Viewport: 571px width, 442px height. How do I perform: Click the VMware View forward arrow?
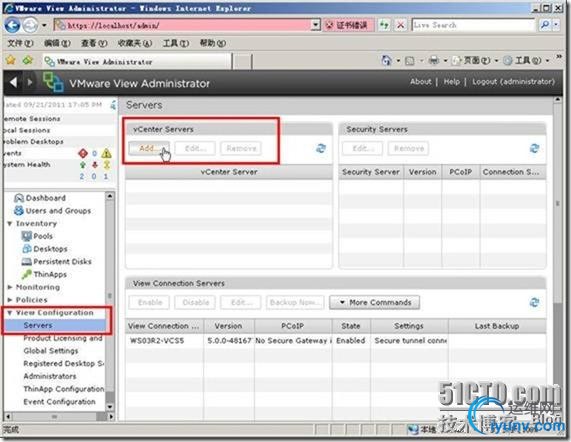pyautogui.click(x=29, y=83)
